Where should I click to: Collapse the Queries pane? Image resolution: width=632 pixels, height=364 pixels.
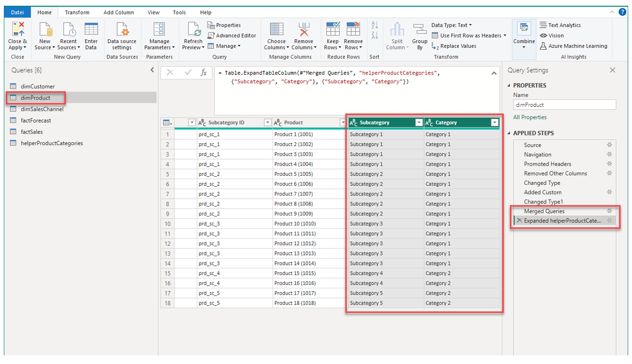tap(152, 70)
